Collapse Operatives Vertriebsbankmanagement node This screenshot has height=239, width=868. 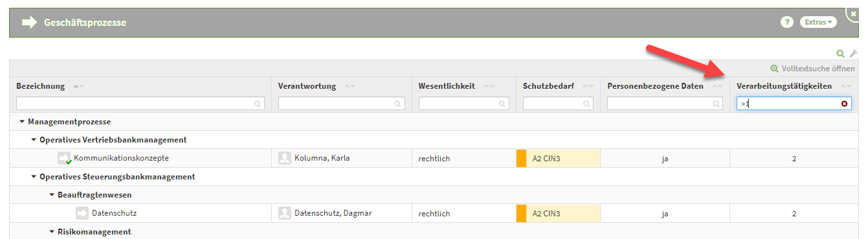point(34,140)
